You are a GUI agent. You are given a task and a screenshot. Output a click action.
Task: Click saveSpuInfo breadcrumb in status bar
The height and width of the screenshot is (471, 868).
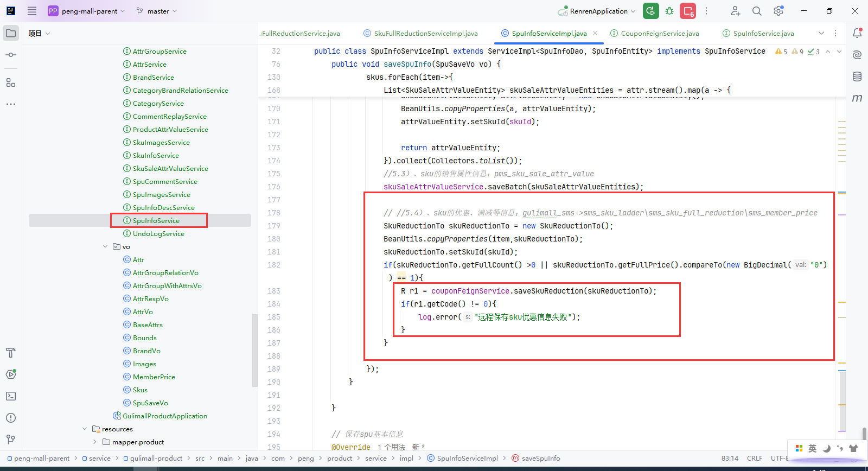(x=536, y=458)
